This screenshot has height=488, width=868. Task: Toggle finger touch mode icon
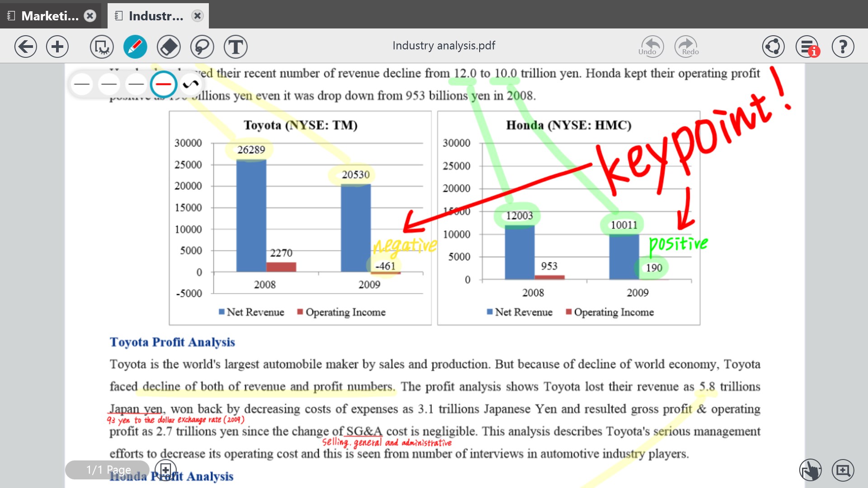click(x=810, y=470)
